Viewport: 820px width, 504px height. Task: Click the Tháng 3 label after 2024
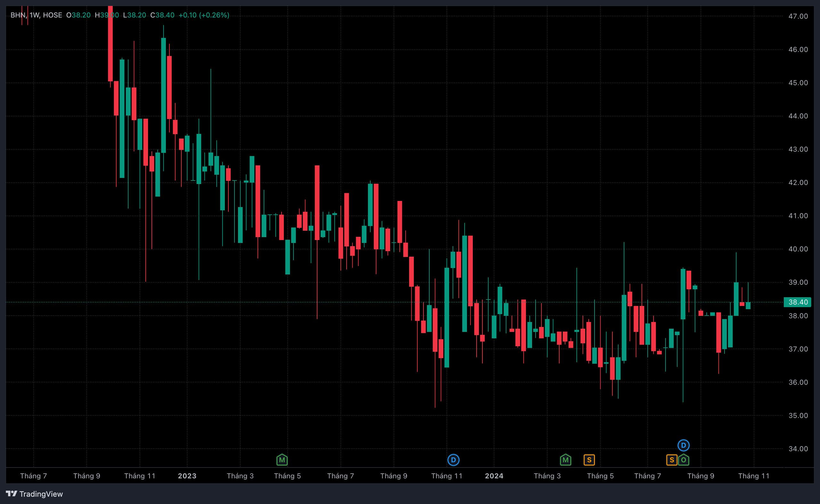[x=547, y=476]
